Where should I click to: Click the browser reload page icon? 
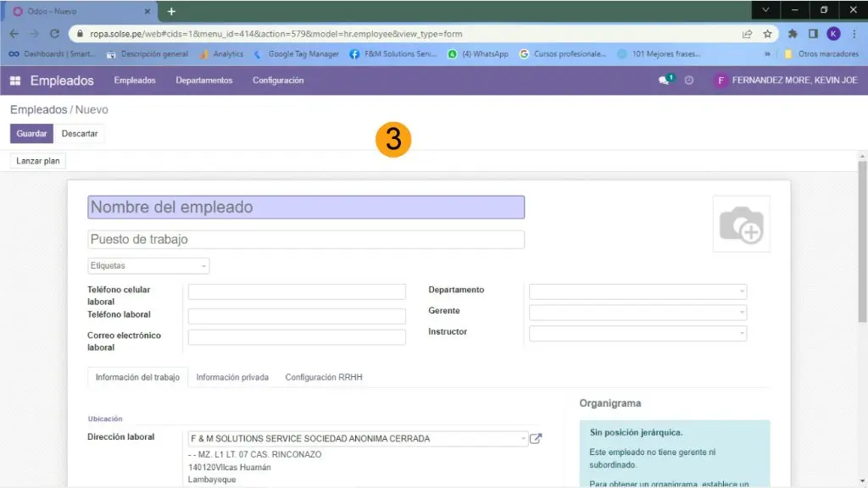pyautogui.click(x=55, y=34)
